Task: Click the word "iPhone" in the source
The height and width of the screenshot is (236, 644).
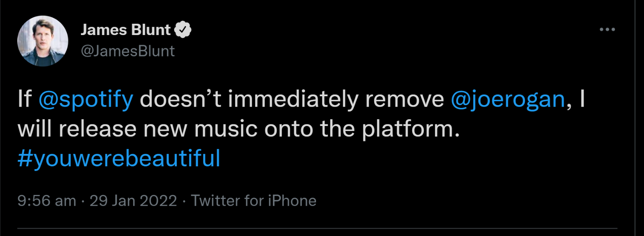Action: coord(292,201)
